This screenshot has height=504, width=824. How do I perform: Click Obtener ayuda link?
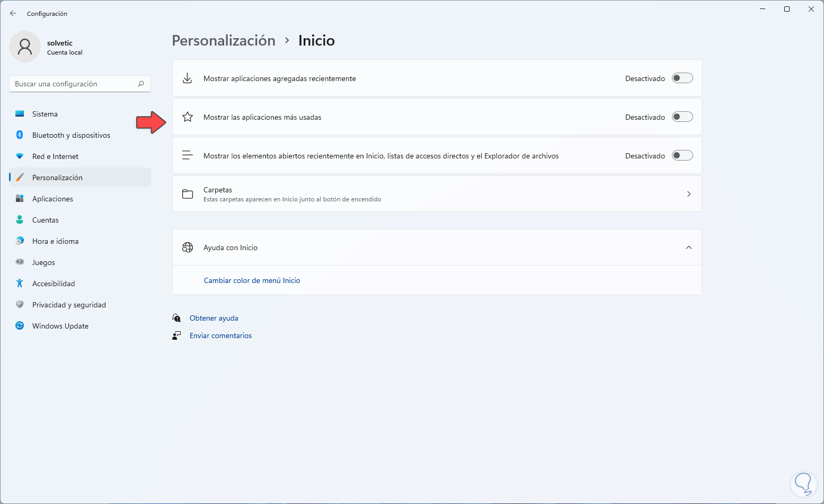click(214, 318)
